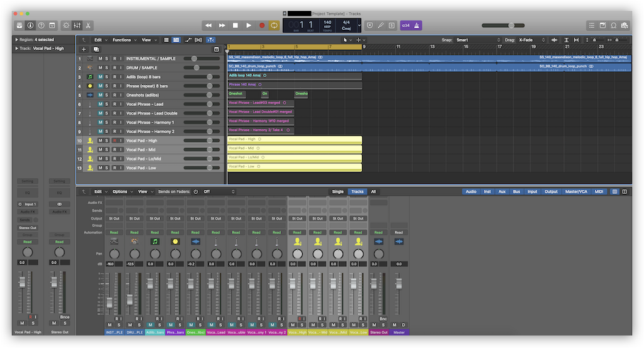This screenshot has width=644, height=348.
Task: Open the display mode dropdown arrow in LCD
Action: (359, 26)
